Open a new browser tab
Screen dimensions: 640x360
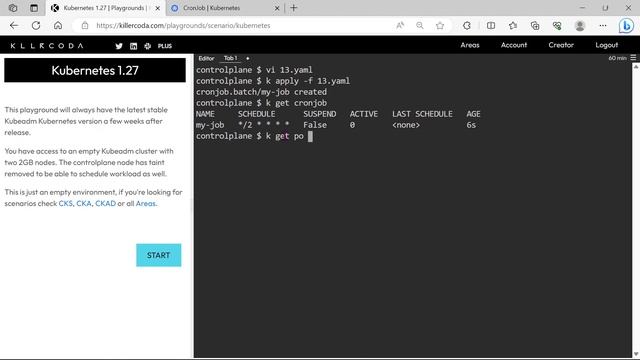point(293,8)
